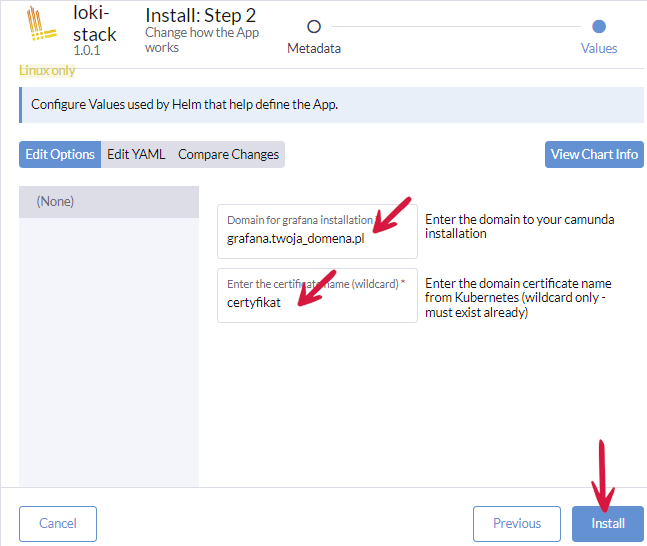This screenshot has height=546, width=647.
Task: Click the Values step circle indicator
Action: (599, 27)
